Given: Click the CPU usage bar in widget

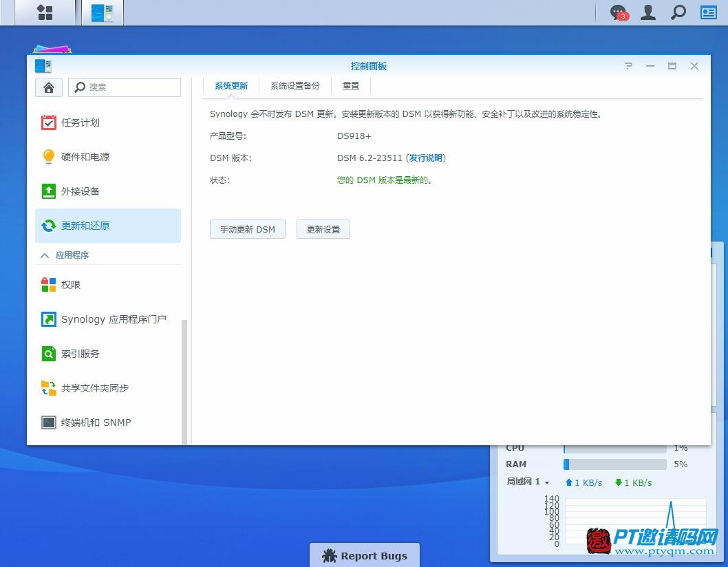Looking at the screenshot, I should pyautogui.click(x=614, y=448).
